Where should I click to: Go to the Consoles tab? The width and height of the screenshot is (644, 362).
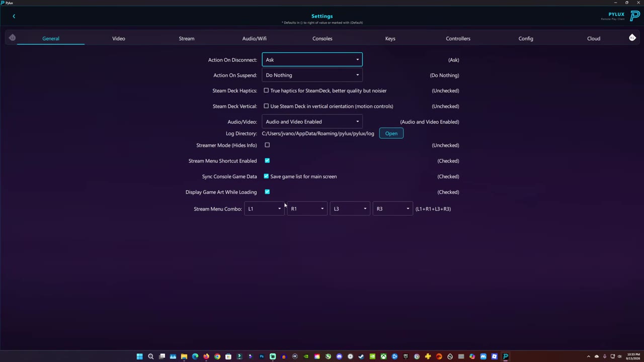323,38
